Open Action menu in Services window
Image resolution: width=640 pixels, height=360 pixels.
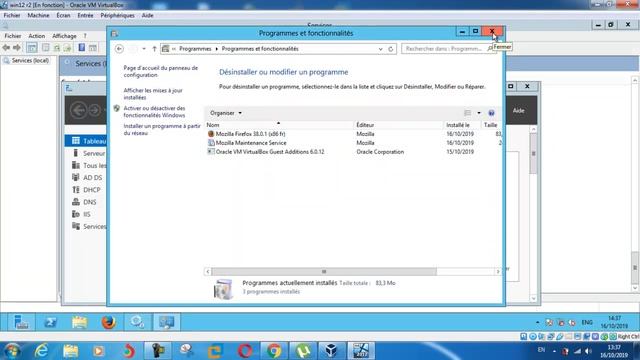point(37,36)
